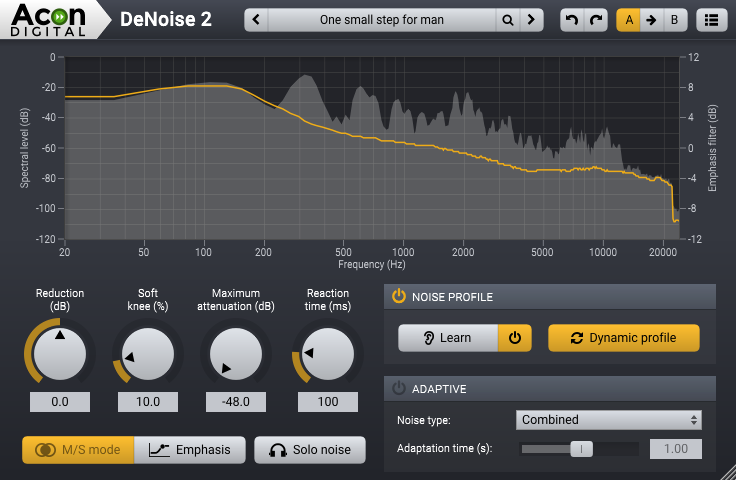Click the Dynamic profile button
Image resolution: width=736 pixels, height=480 pixels.
coord(623,338)
